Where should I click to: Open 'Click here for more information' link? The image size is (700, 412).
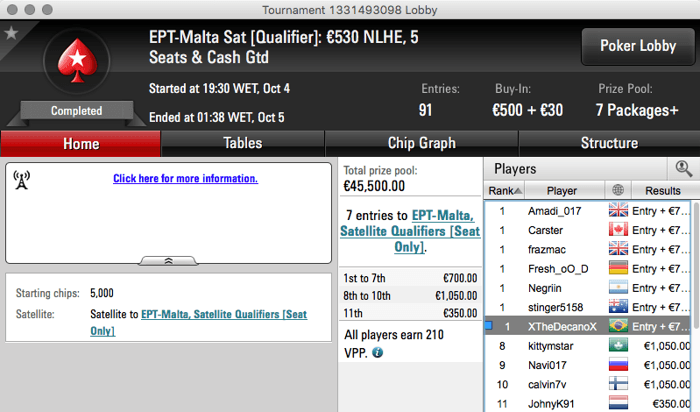pos(185,179)
